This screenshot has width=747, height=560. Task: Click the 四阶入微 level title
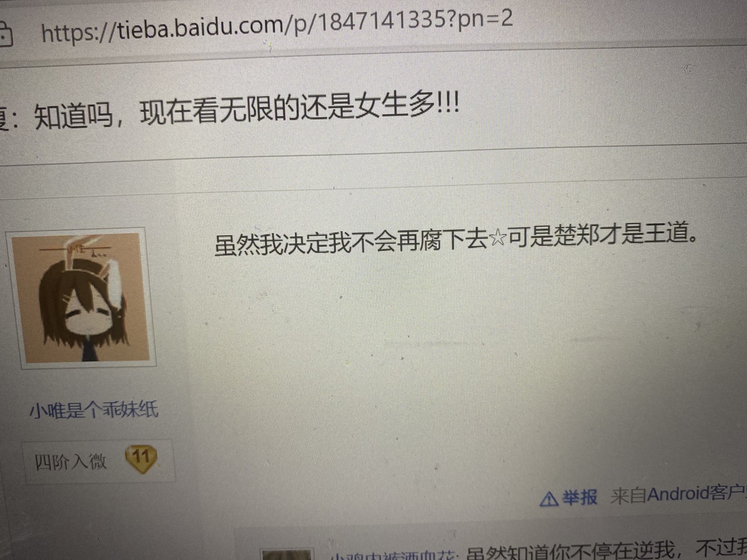71,462
